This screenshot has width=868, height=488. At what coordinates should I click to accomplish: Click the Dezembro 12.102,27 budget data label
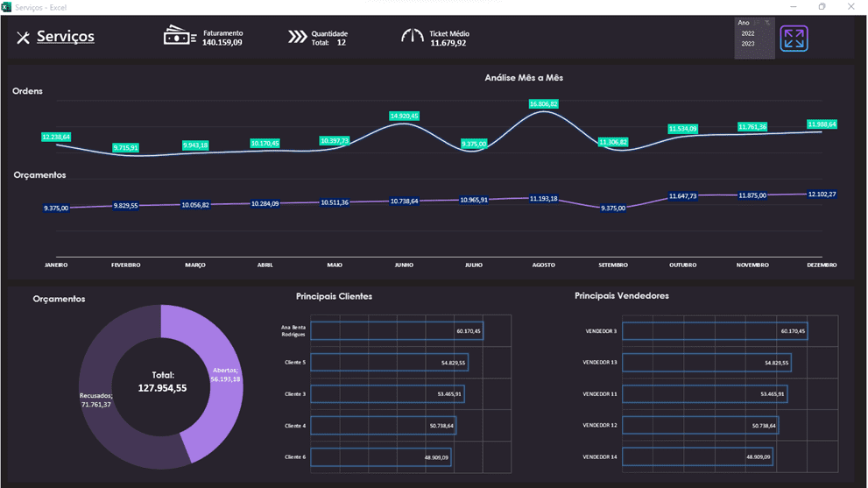pos(821,194)
